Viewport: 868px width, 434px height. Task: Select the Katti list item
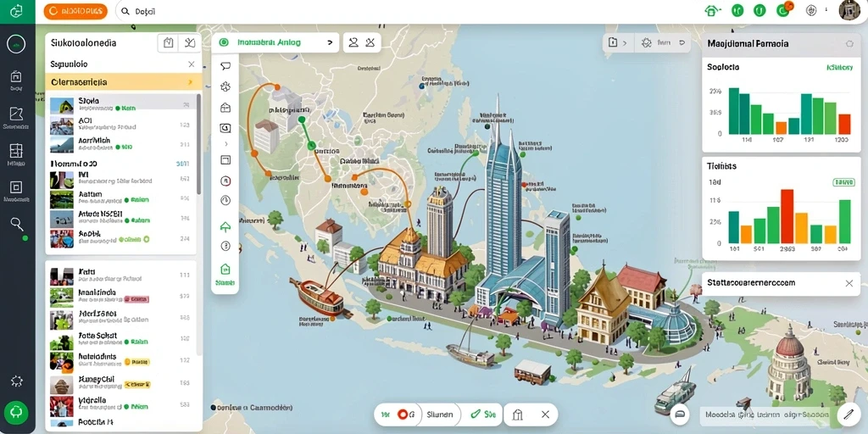[x=121, y=275]
